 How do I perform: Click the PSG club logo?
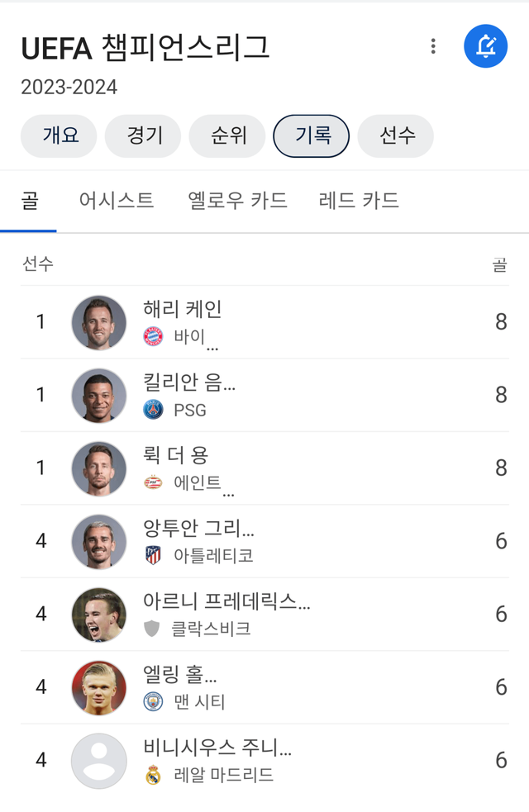[x=153, y=410]
